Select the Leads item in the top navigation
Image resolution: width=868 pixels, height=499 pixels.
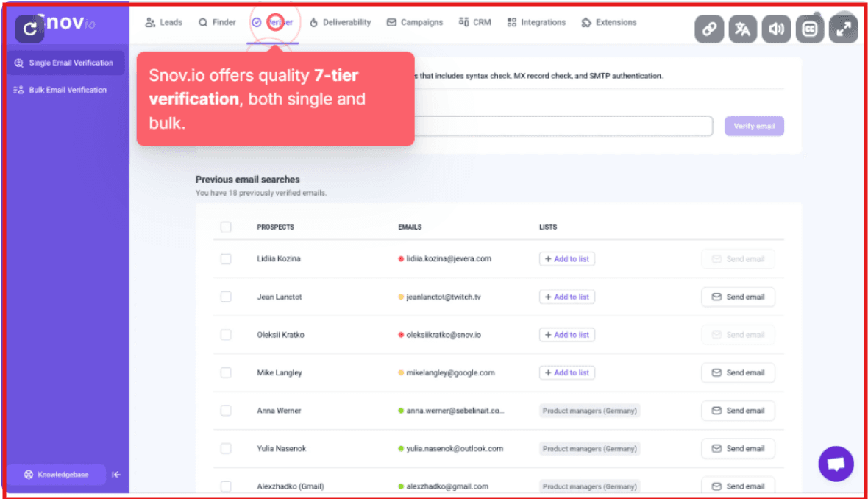163,22
